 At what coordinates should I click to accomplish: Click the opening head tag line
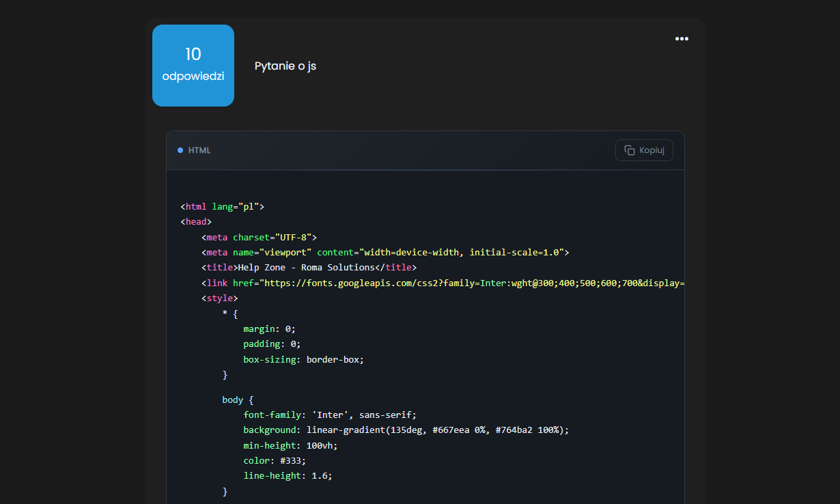click(196, 222)
